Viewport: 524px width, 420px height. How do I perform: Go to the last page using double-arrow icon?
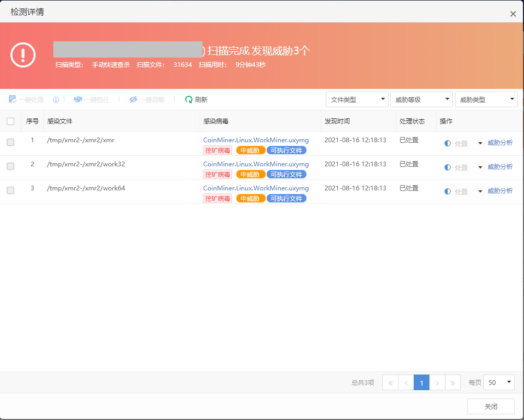click(x=453, y=383)
